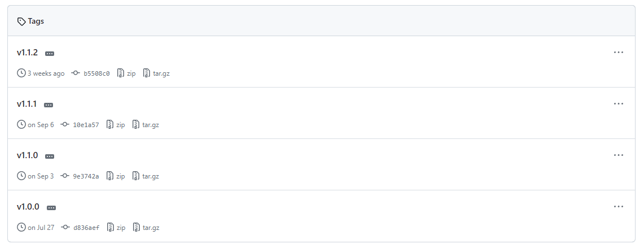Expand v1.0.0 tag message ellipsis button
Screen dimensions: 644x248
[51, 208]
